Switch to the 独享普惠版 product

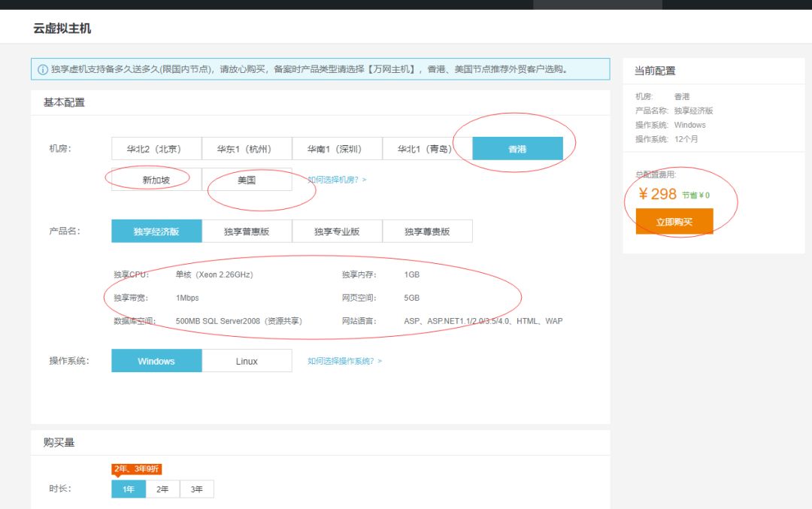(247, 232)
